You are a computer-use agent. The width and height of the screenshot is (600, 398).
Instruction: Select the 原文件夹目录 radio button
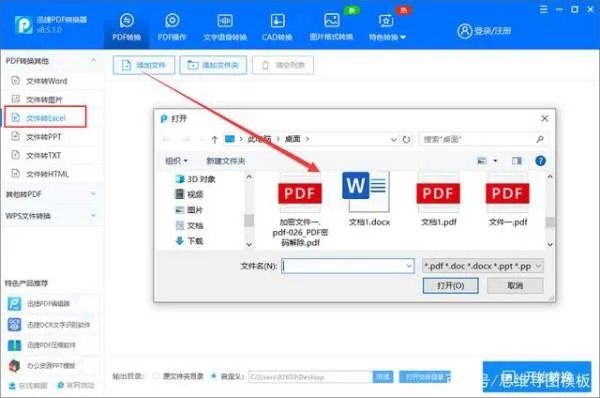(156, 376)
